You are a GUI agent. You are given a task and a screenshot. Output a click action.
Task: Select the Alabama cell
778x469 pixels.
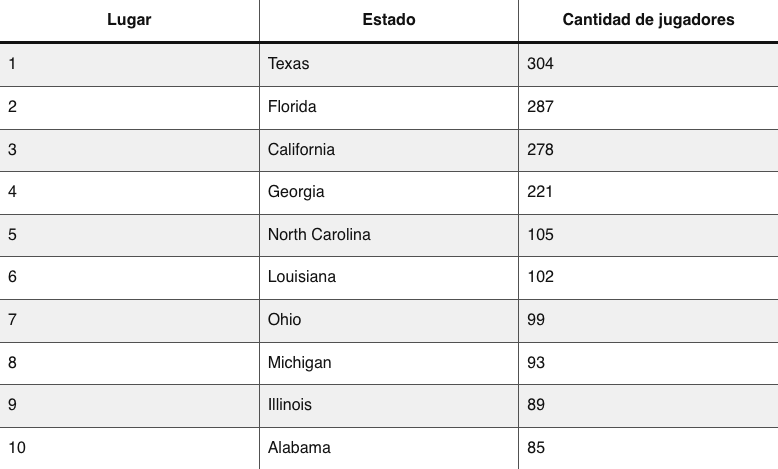[x=389, y=449]
